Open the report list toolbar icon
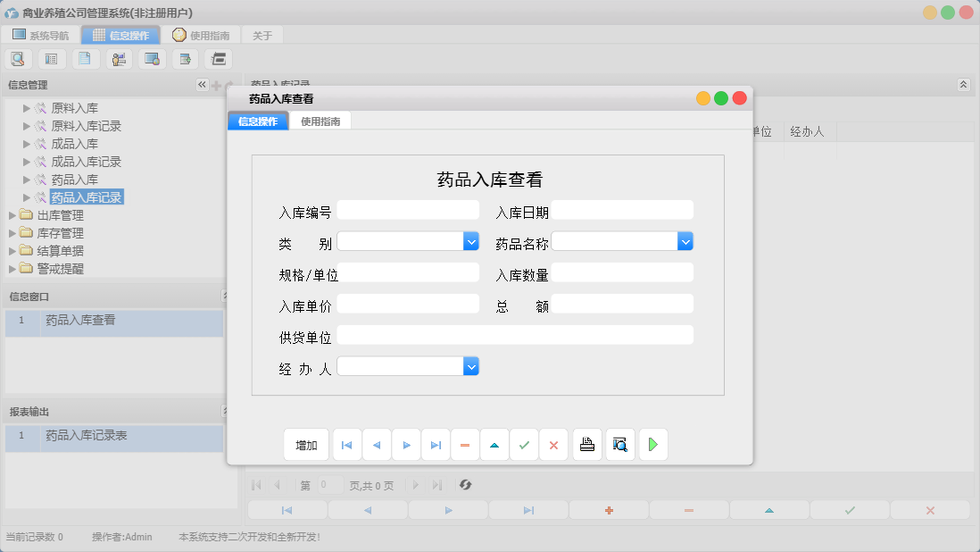 click(x=51, y=58)
